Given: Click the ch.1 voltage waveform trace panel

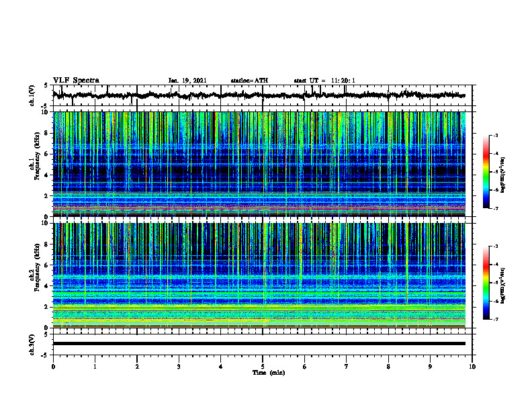Looking at the screenshot, I should [262, 95].
